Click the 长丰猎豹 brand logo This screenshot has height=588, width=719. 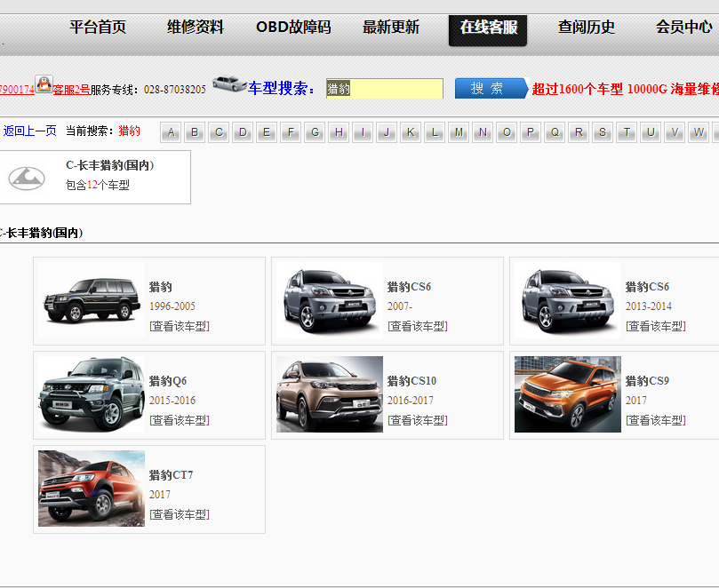(27, 179)
